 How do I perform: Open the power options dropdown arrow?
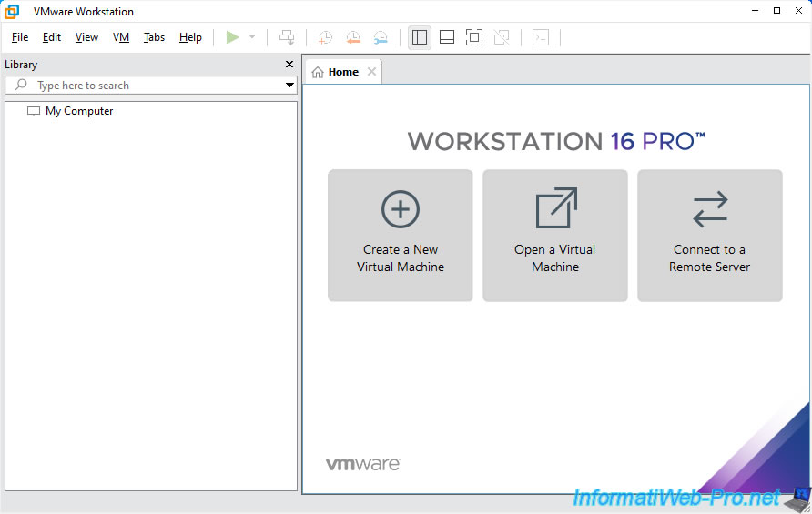[252, 37]
